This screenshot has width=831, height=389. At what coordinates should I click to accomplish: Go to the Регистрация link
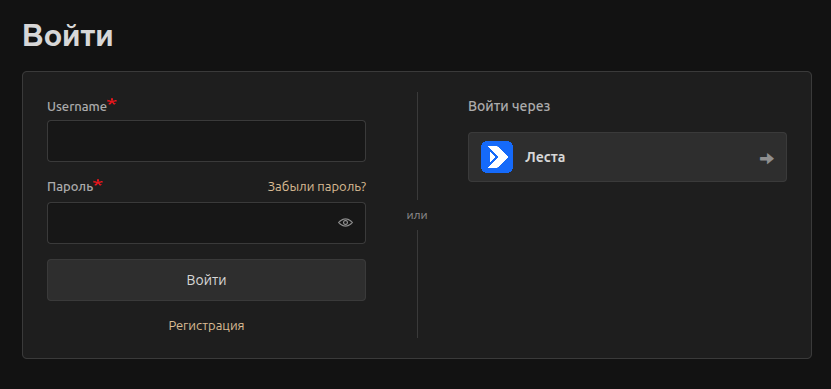pos(206,325)
